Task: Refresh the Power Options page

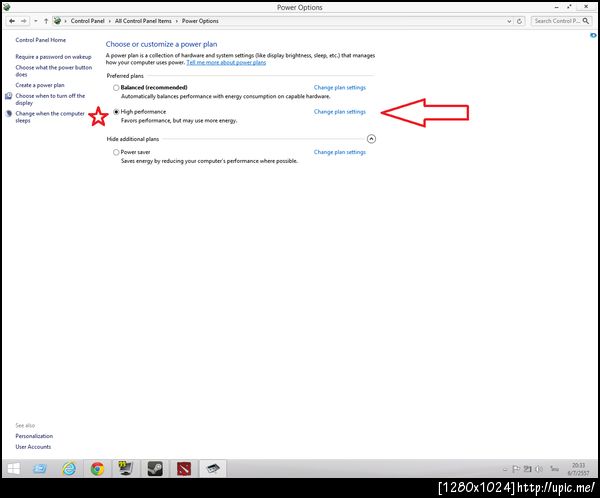Action: 519,21
